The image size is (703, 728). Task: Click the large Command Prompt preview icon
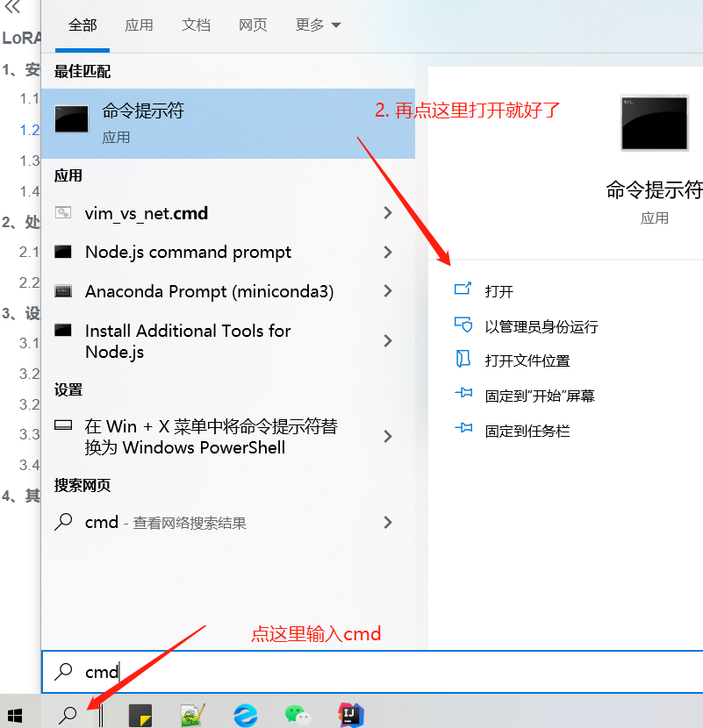(x=655, y=123)
